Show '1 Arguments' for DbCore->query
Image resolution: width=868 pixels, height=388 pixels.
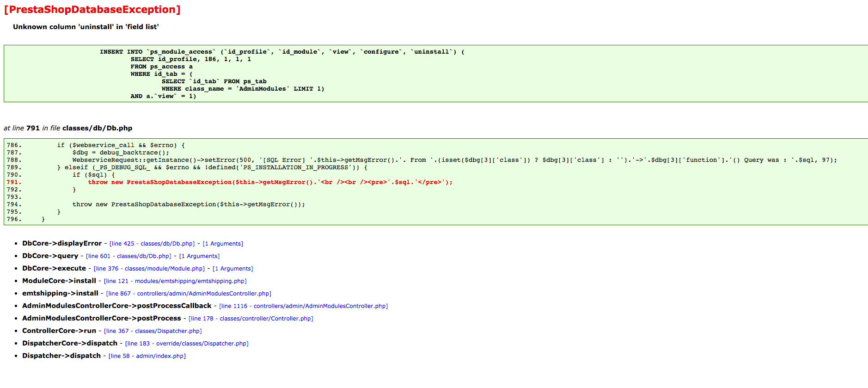point(199,256)
